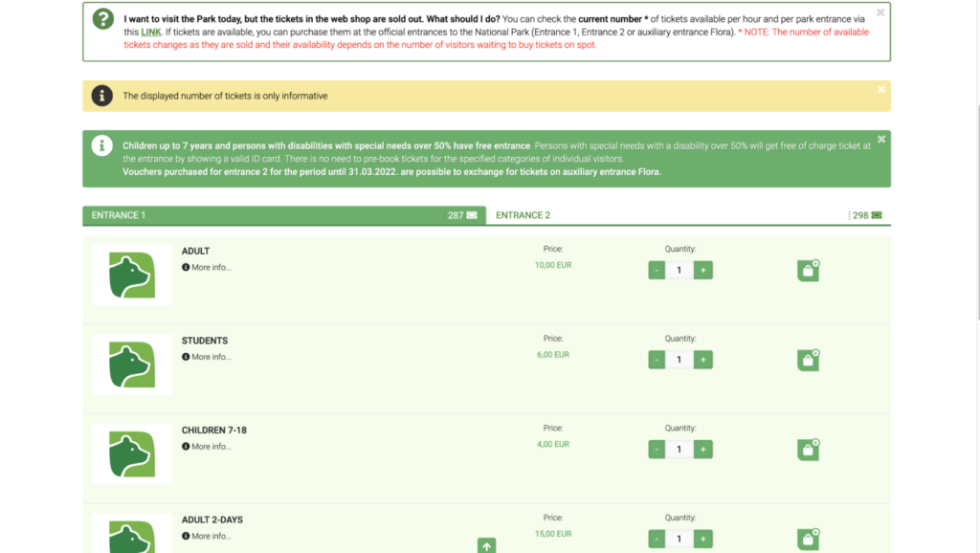980x553 pixels.
Task: Close the green free entrance notice
Action: click(881, 139)
